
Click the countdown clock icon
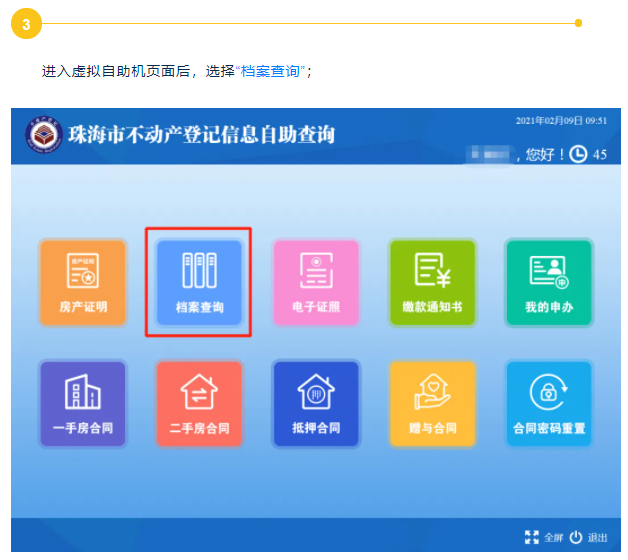578,154
